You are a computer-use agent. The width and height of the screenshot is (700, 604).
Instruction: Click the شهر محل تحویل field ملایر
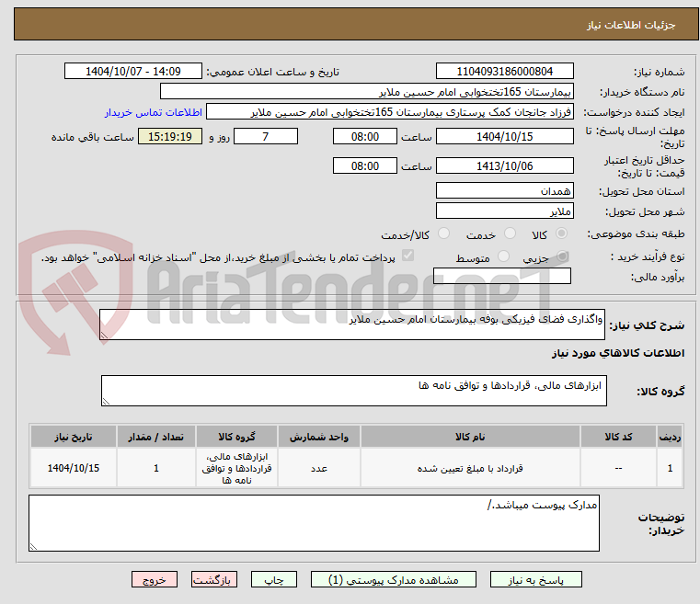(x=504, y=211)
